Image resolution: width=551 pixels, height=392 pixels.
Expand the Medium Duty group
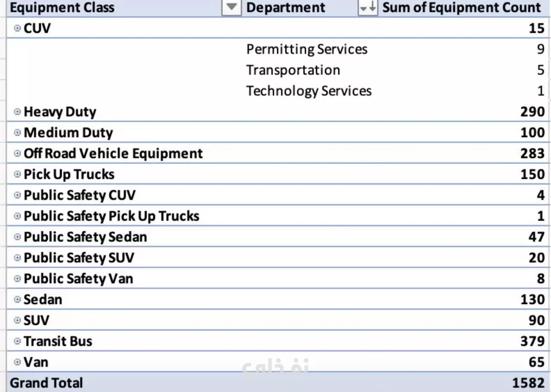point(17,133)
